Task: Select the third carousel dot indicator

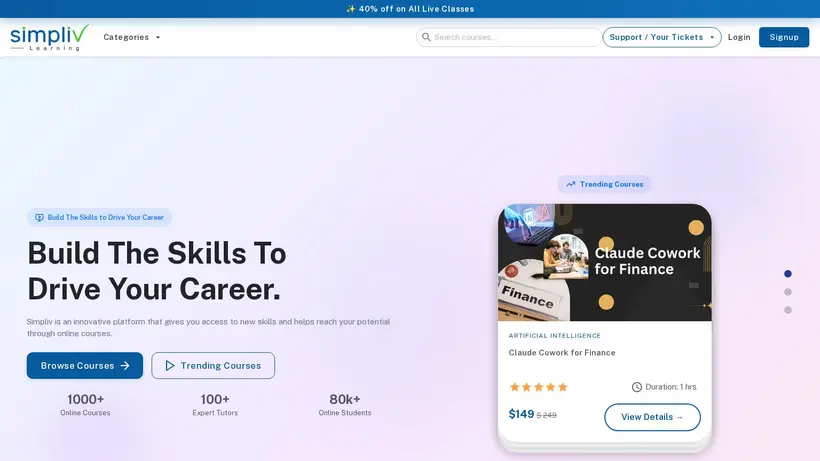Action: [x=788, y=310]
